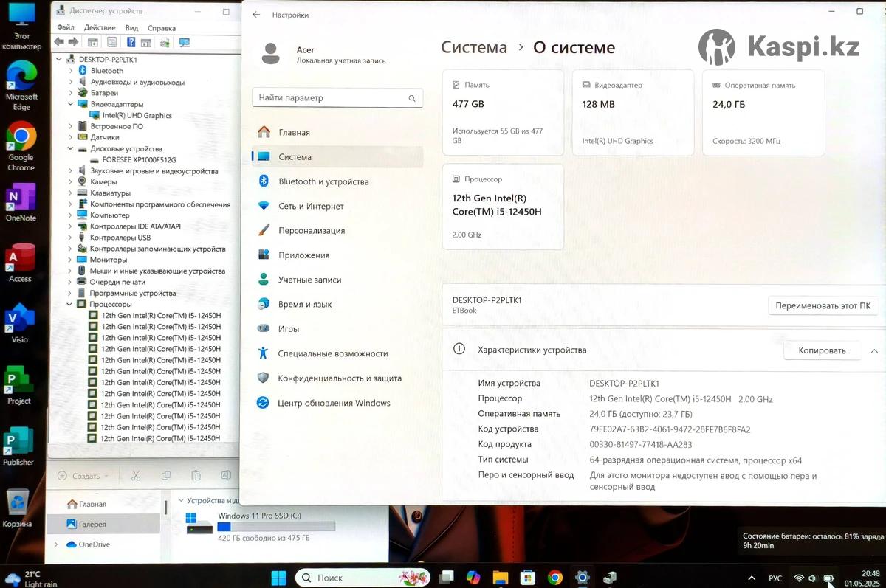
Task: Click the back arrow in Settings window
Action: click(x=256, y=15)
